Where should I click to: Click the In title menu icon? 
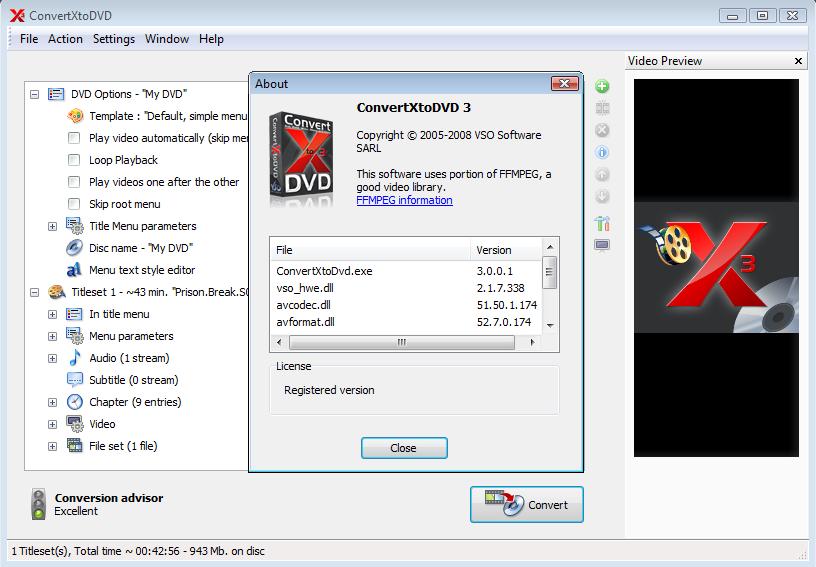[74, 314]
